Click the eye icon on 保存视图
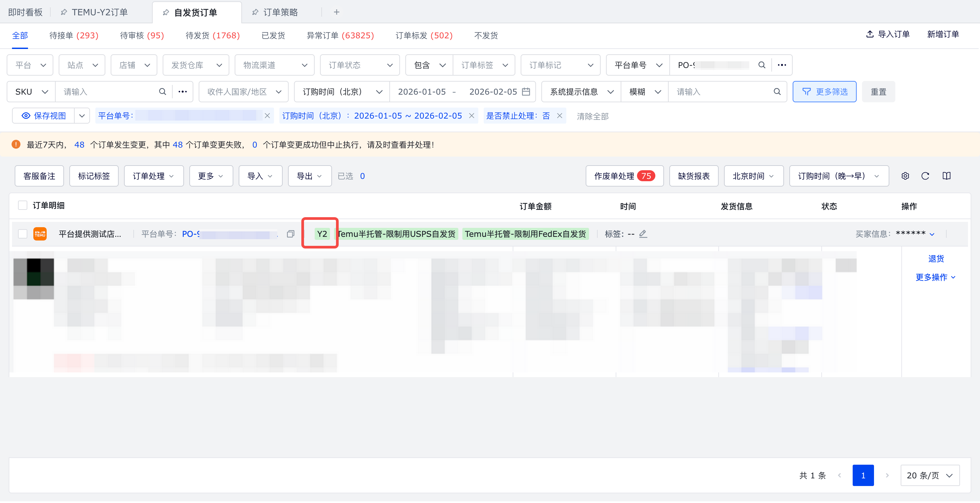980x503 pixels. click(26, 116)
